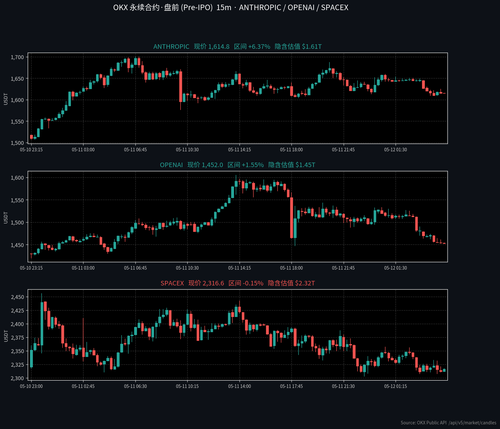Image resolution: width=500 pixels, height=429 pixels.
Task: Click the Source: OKX Public API footer text
Action: 448,423
